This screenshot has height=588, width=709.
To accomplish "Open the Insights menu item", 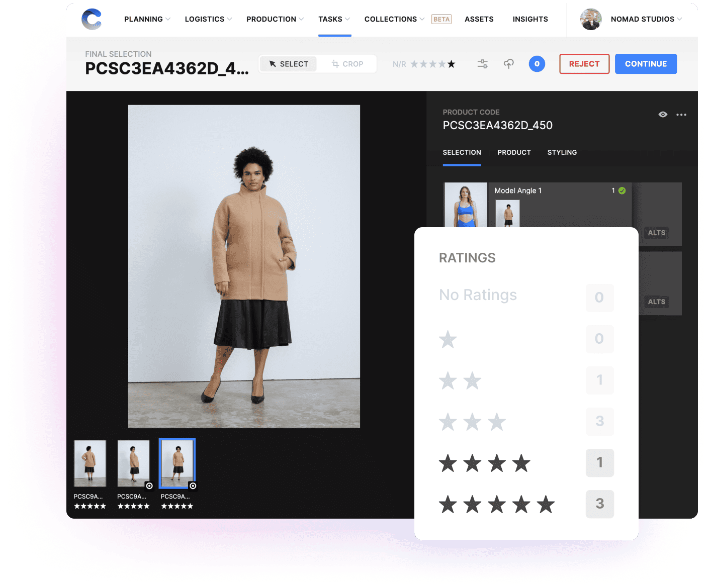I will click(x=530, y=19).
